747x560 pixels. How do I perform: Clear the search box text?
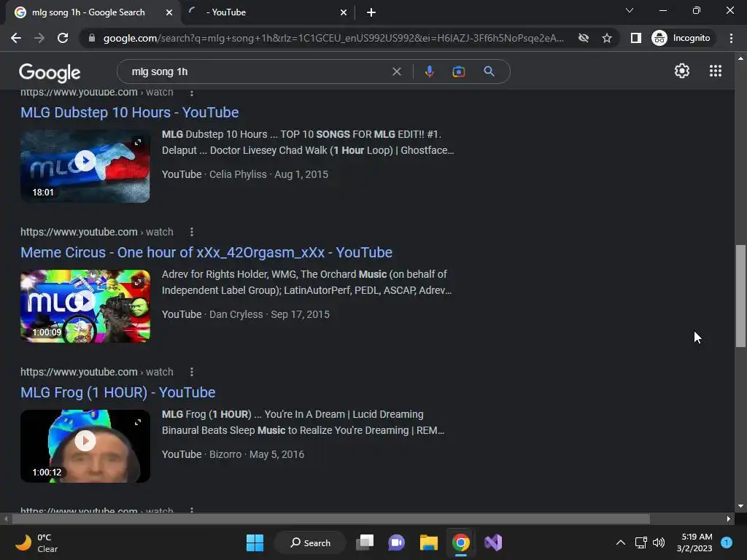[x=396, y=72]
